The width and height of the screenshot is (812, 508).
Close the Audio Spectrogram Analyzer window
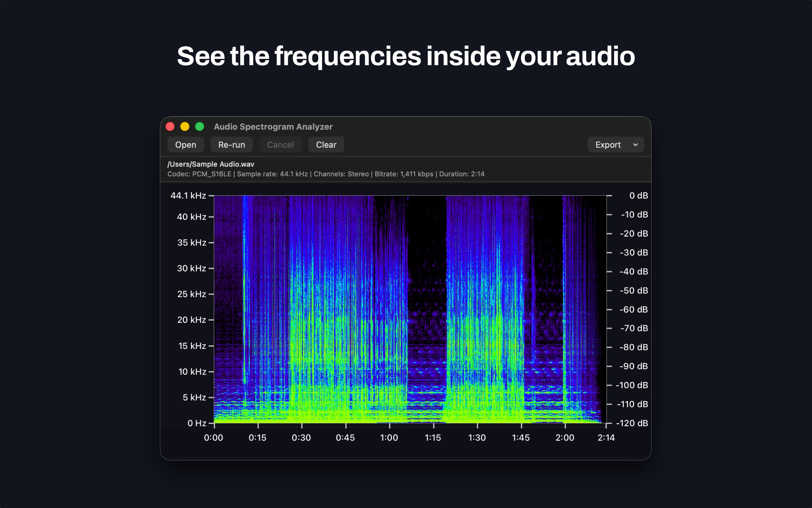tap(170, 127)
